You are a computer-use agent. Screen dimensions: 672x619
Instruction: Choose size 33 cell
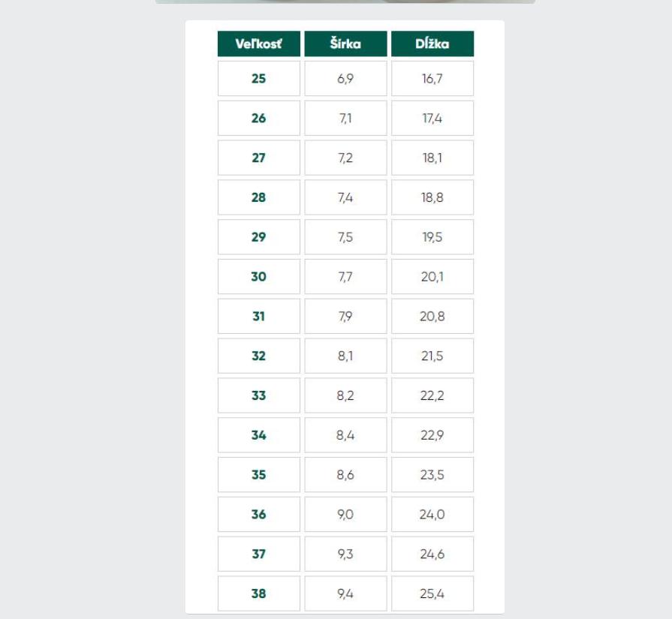point(258,395)
